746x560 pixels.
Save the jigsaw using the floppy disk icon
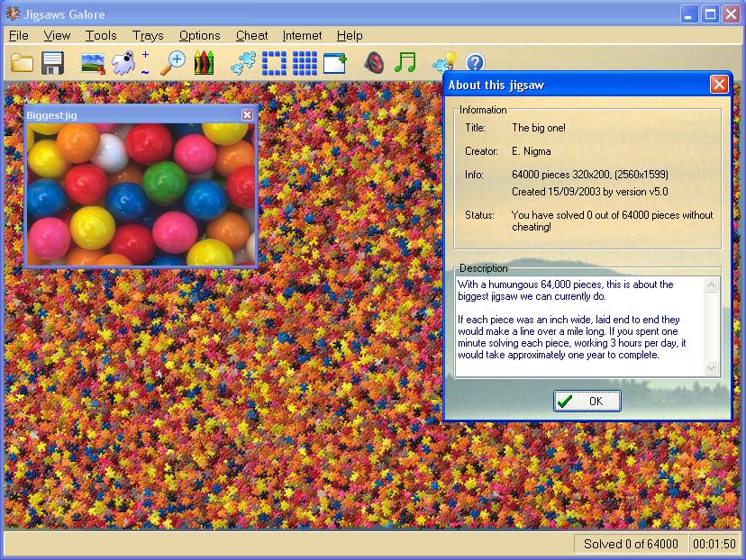coord(53,63)
